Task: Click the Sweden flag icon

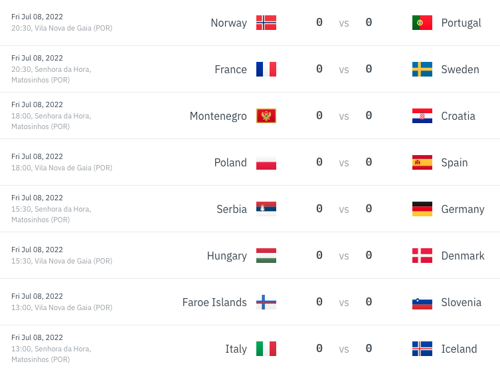Action: 422,69
